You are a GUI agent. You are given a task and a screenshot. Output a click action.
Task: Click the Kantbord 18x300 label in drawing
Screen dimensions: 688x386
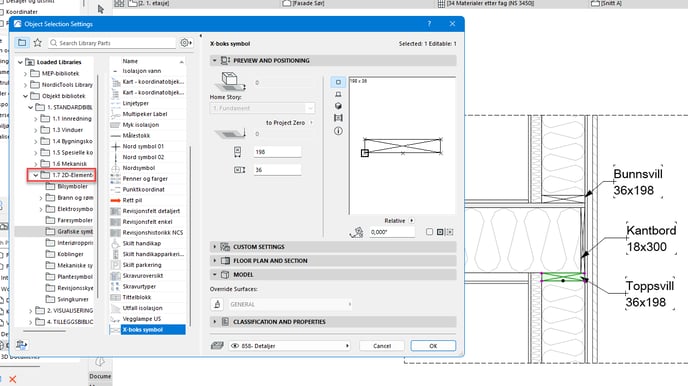click(651, 238)
